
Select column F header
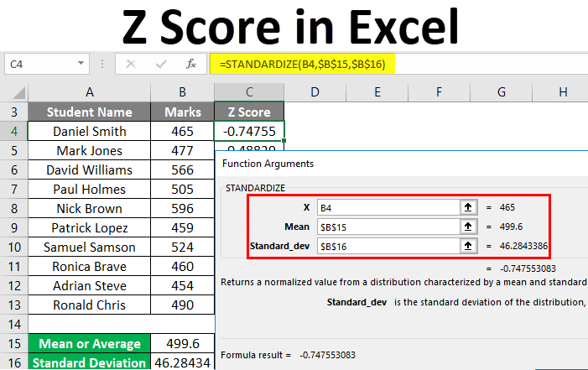coord(439,92)
